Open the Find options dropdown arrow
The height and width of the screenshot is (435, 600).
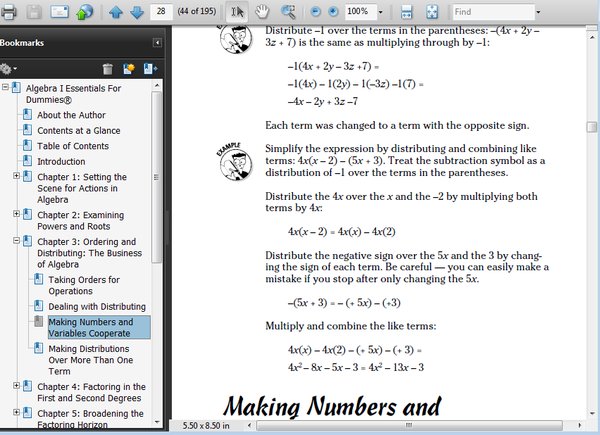[x=538, y=12]
